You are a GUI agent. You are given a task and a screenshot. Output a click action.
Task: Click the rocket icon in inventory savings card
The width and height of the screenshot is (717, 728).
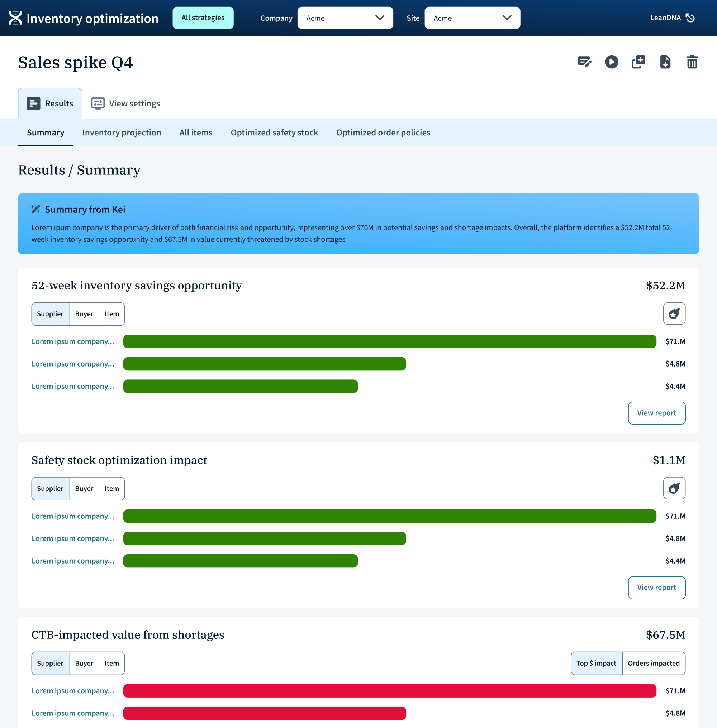click(x=674, y=313)
